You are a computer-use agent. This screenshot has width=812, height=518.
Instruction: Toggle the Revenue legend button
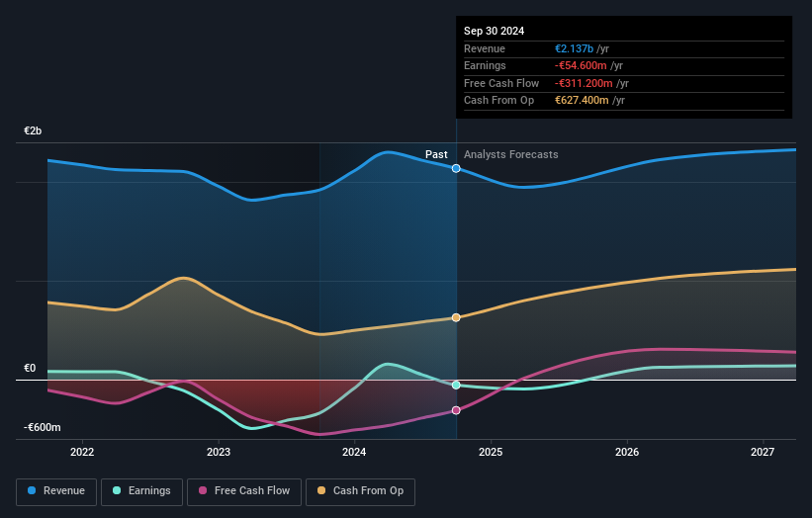point(56,491)
